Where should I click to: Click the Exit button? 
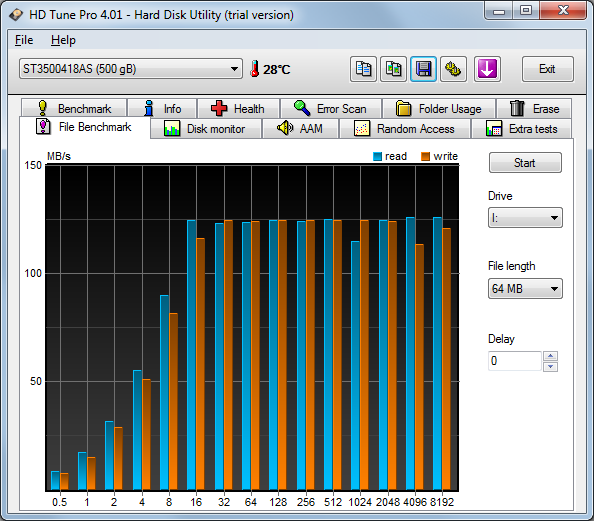(x=547, y=69)
